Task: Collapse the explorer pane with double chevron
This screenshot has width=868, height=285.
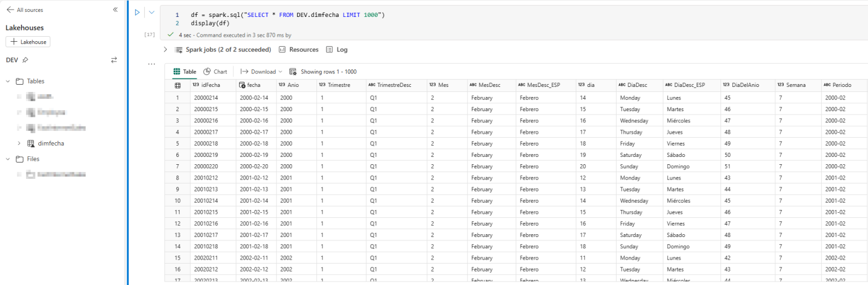Action: click(x=115, y=10)
